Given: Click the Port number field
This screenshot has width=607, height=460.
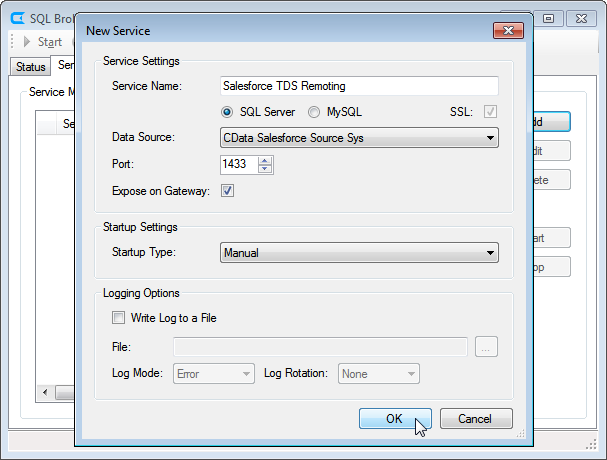Looking at the screenshot, I should (238, 165).
